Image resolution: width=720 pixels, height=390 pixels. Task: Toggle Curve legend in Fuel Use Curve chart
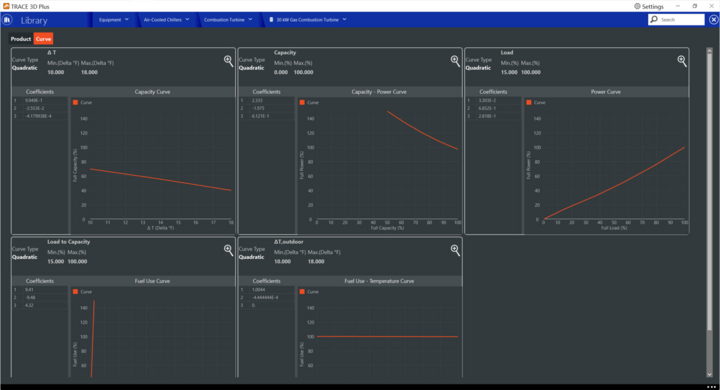point(82,292)
